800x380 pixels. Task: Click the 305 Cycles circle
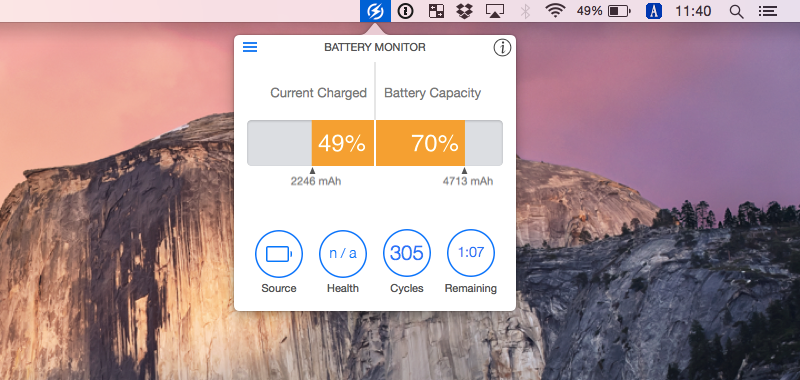pyautogui.click(x=407, y=254)
